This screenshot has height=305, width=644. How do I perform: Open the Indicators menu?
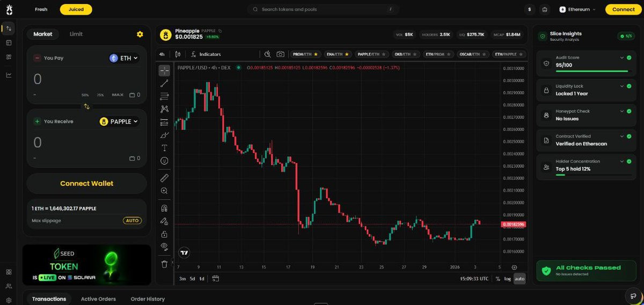tap(206, 54)
